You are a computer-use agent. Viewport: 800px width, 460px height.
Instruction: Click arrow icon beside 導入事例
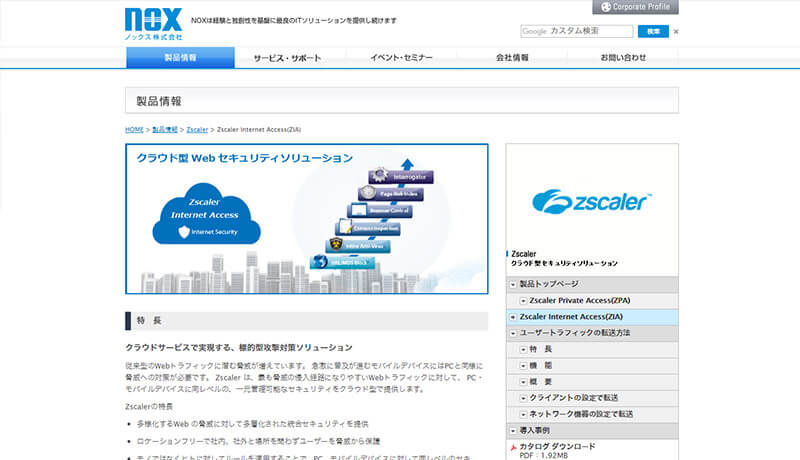[x=513, y=431]
